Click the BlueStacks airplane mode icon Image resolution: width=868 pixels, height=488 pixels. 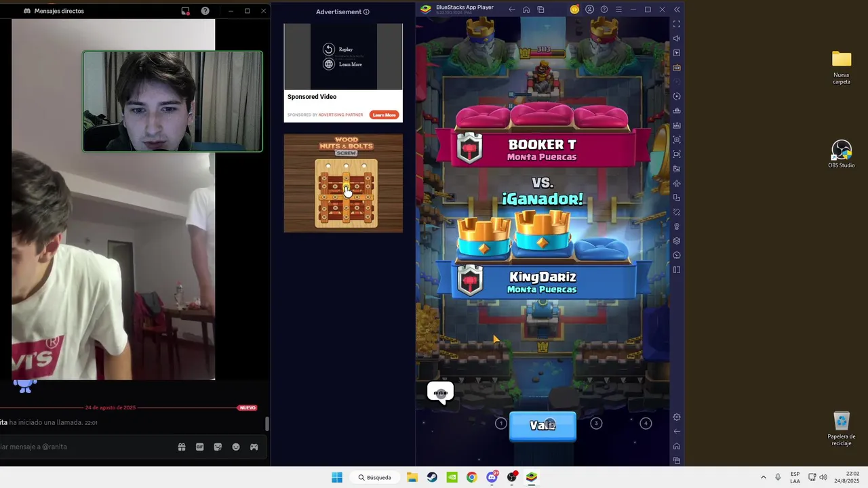click(x=677, y=183)
